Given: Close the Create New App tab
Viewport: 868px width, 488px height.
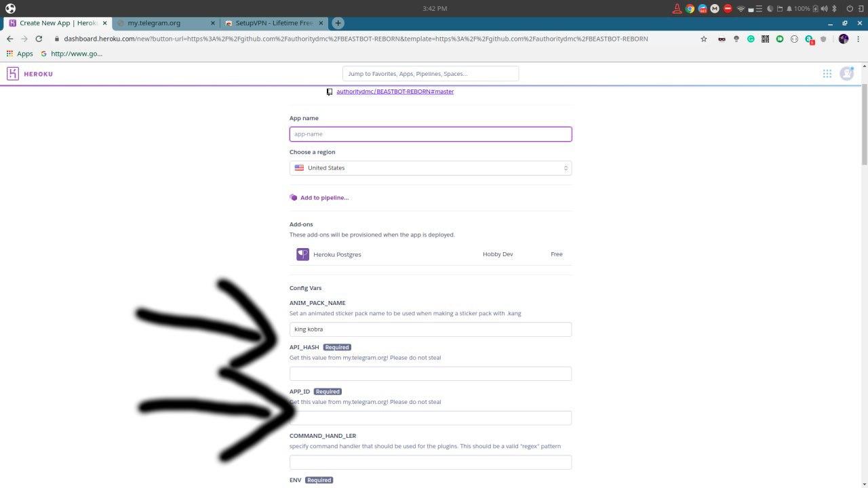Looking at the screenshot, I should (104, 23).
